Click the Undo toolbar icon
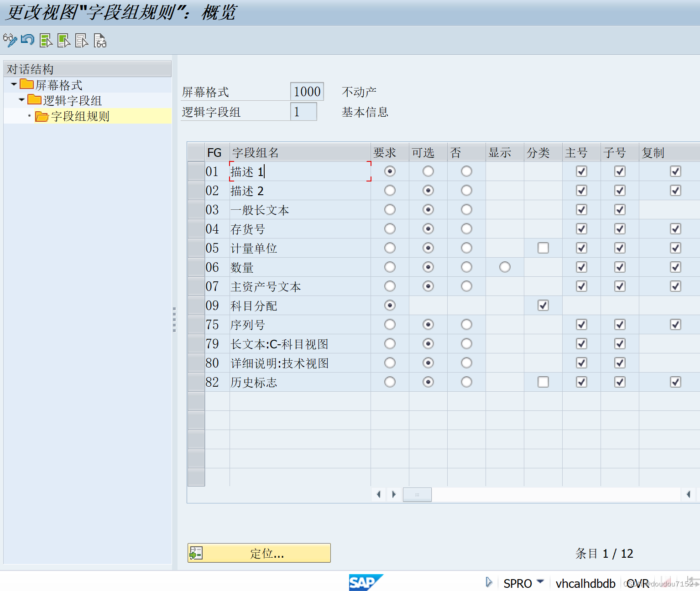700x591 pixels. click(x=27, y=40)
